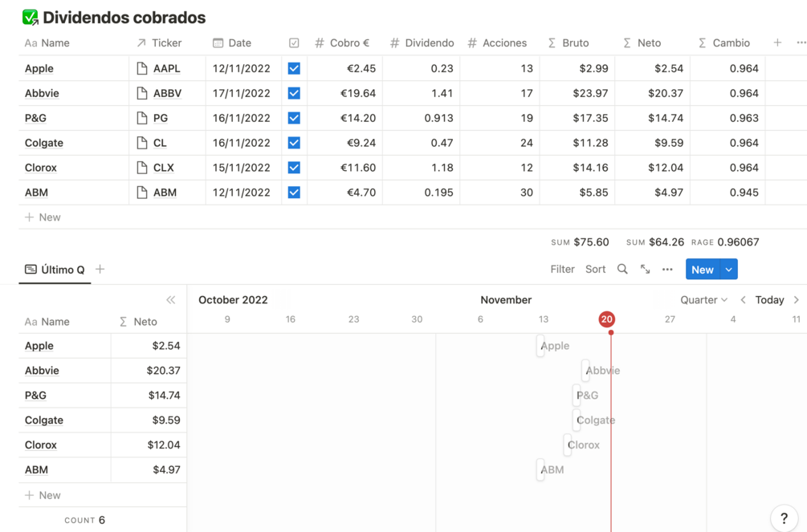
Task: Click the page icon beside the AAPL ticker
Action: point(141,68)
